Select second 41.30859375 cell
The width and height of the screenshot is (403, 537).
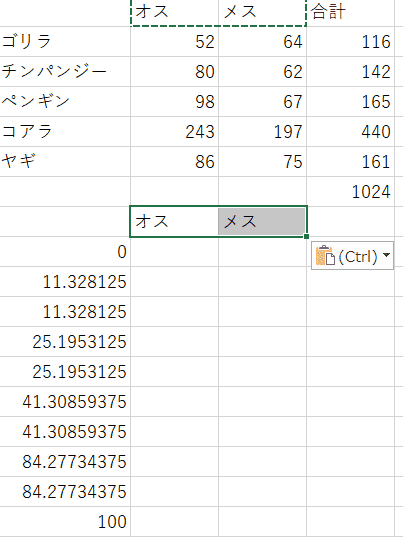(65, 432)
